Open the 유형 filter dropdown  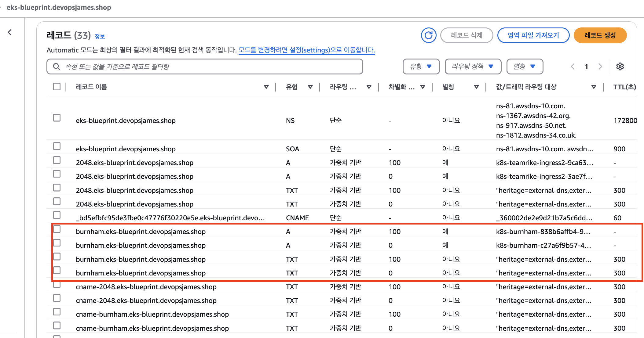(421, 67)
